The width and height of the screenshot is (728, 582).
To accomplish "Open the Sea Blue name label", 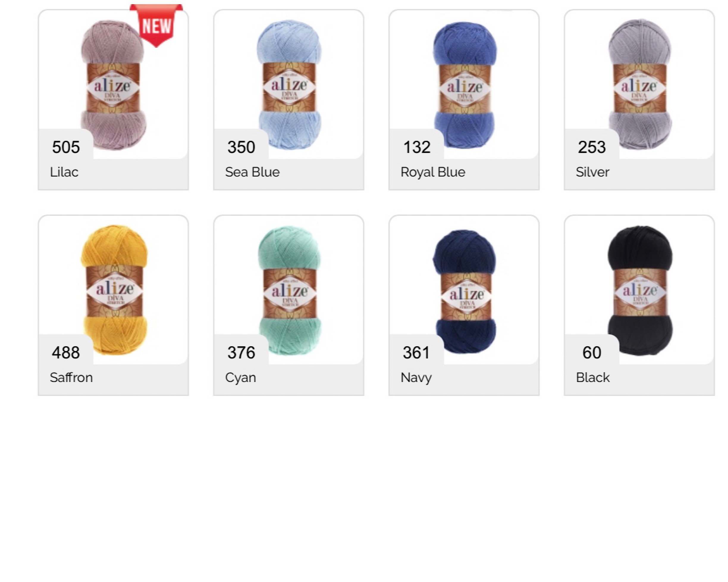I will 252,172.
